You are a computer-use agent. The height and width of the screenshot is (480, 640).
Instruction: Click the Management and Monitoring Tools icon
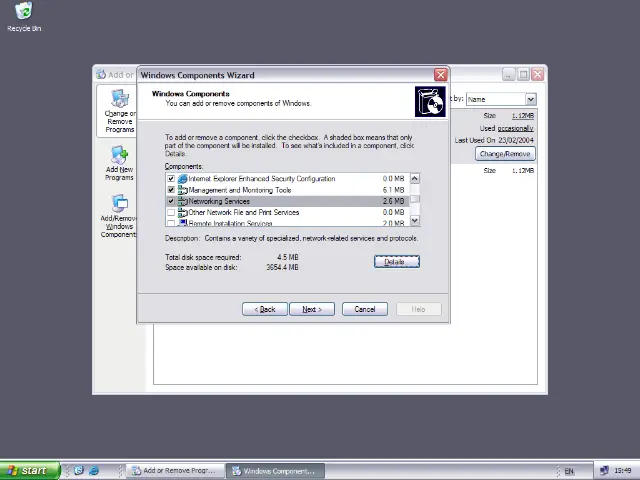click(x=183, y=190)
